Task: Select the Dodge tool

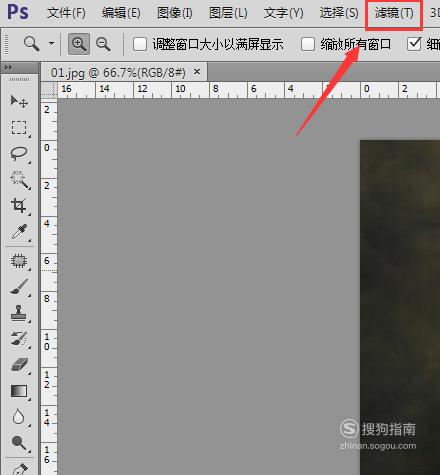Action: point(19,443)
